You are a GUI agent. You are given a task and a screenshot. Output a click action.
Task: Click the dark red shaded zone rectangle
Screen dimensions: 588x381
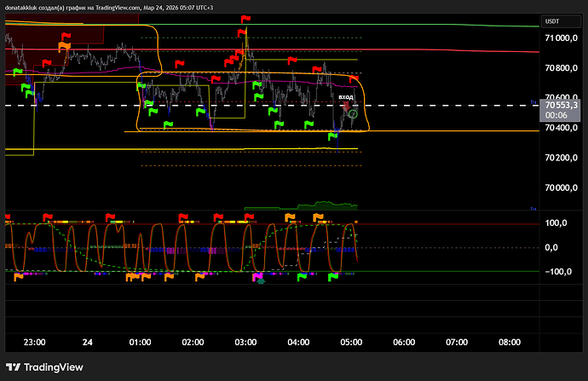53,34
